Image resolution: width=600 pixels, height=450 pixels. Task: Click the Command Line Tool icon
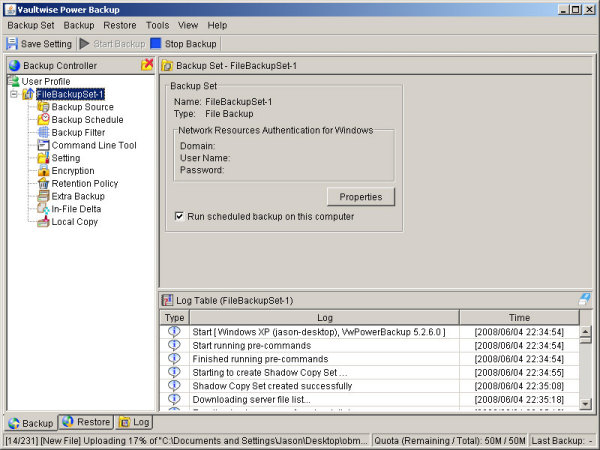(43, 145)
